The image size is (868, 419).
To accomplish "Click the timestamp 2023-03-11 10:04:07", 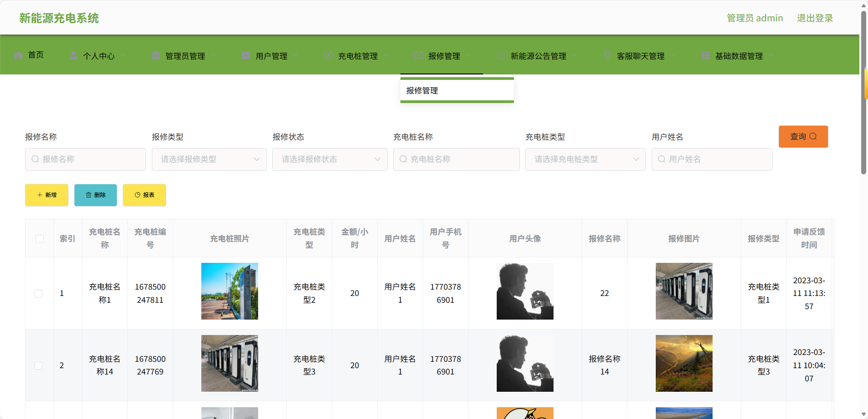I will (x=809, y=365).
